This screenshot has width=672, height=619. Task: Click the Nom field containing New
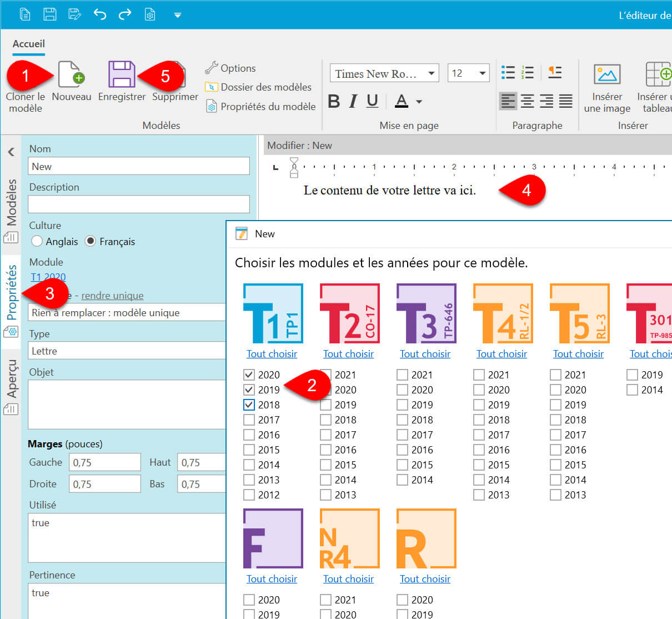(138, 166)
